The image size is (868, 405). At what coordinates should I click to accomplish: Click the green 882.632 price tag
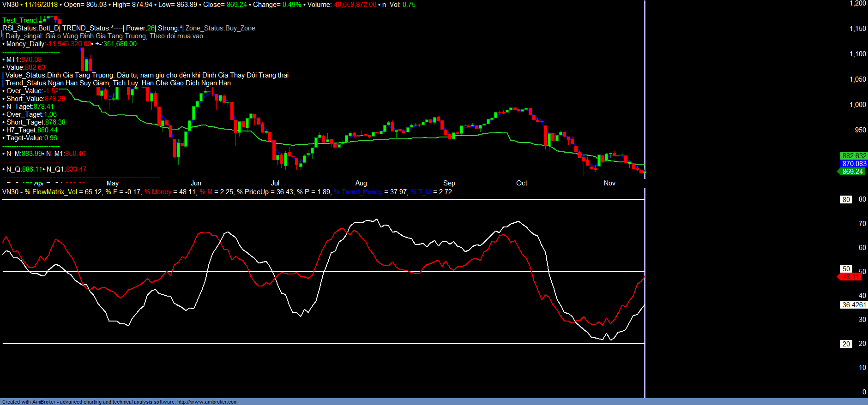[x=854, y=156]
